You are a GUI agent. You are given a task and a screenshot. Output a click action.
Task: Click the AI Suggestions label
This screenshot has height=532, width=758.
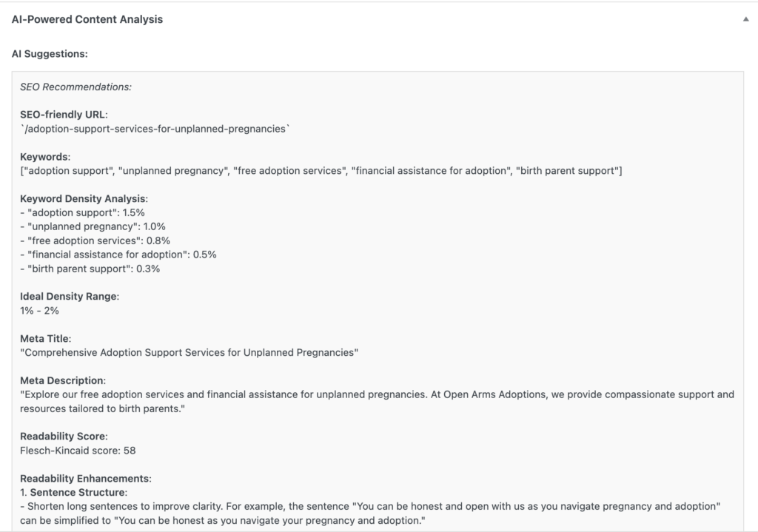point(50,54)
